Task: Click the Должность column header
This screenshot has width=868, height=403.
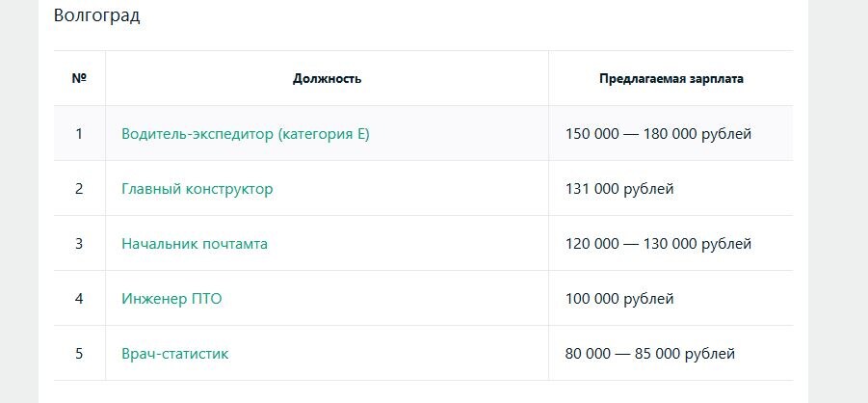Action: pos(327,79)
